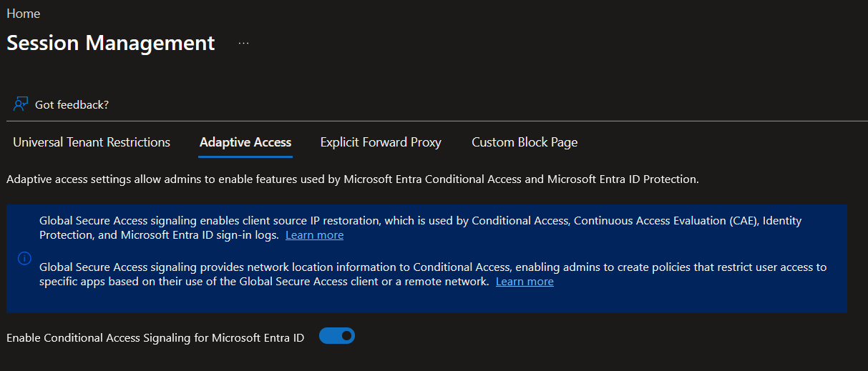Click the 'Adaptive access settings allow admins' description
The width and height of the screenshot is (868, 371).
click(352, 179)
